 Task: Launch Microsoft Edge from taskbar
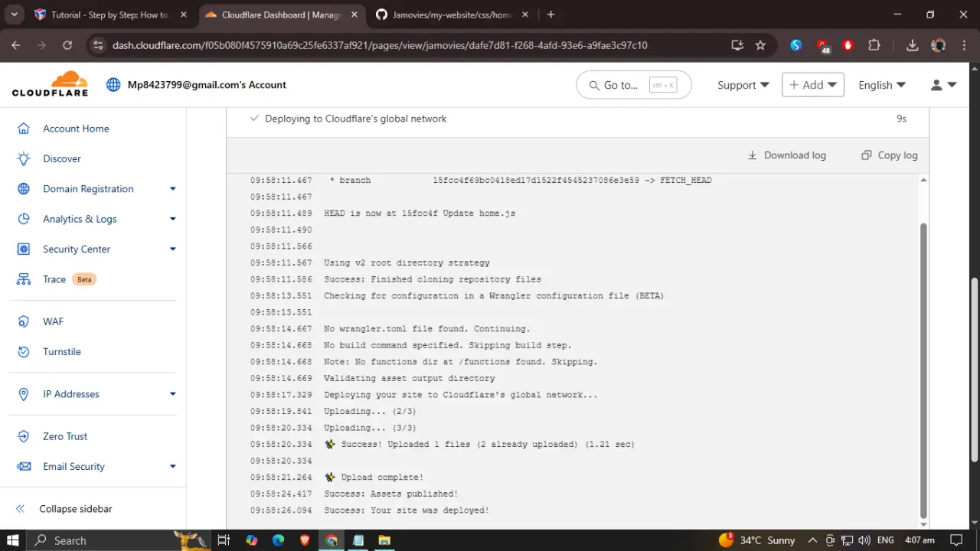coord(278,540)
